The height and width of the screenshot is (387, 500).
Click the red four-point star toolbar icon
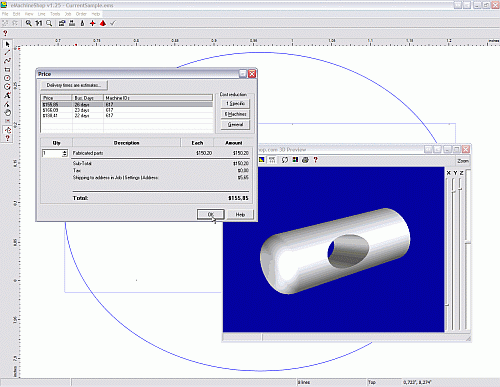(x=93, y=23)
